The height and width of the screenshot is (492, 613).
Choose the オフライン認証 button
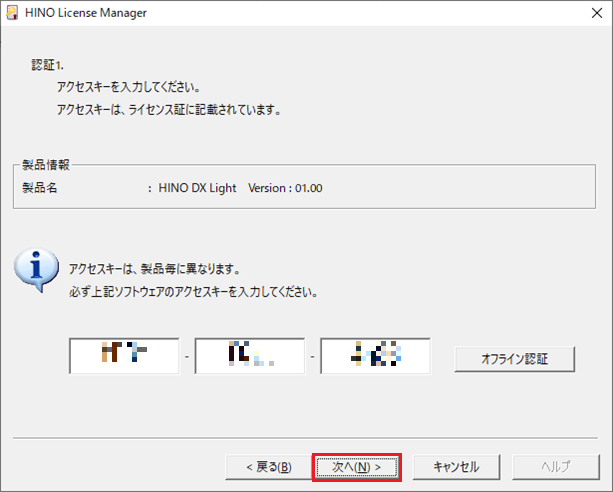click(514, 359)
